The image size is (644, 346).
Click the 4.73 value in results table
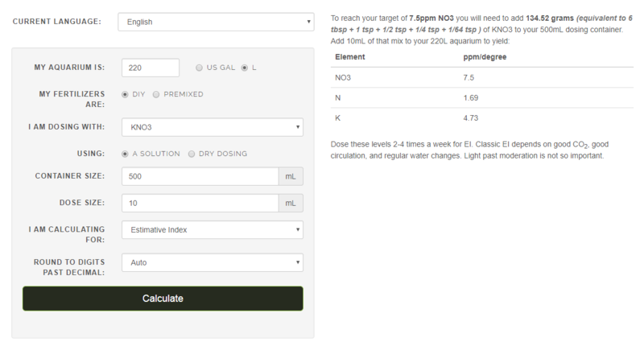click(471, 118)
